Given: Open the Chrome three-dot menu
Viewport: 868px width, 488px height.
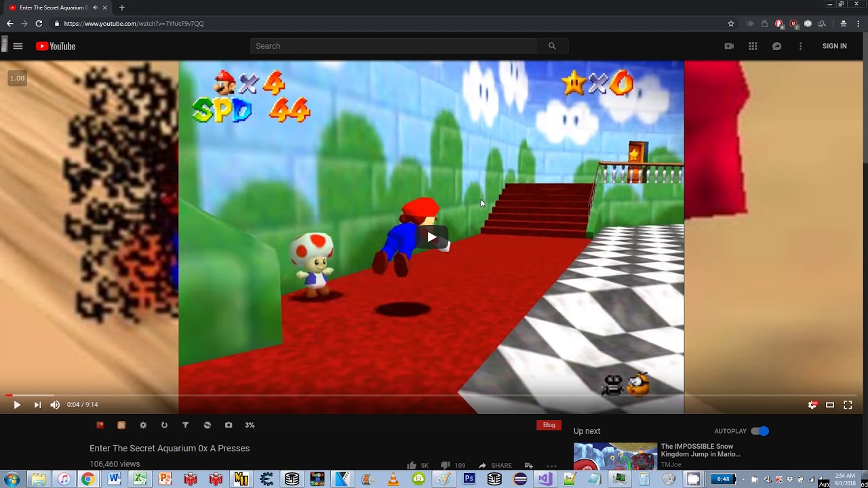Looking at the screenshot, I should click(x=857, y=23).
